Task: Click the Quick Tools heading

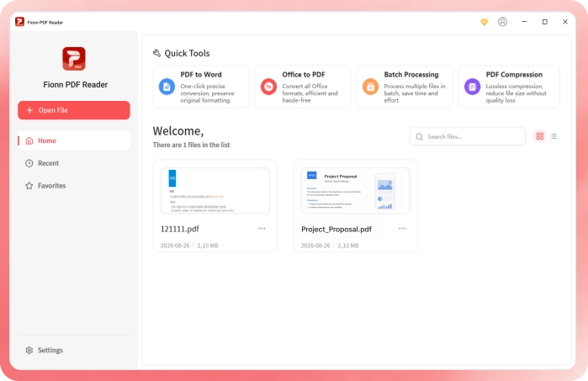Action: coord(187,53)
